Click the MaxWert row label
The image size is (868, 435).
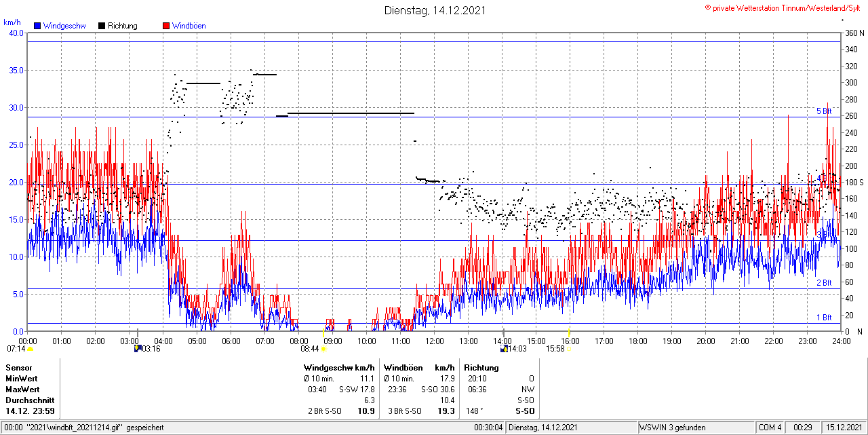(x=22, y=389)
